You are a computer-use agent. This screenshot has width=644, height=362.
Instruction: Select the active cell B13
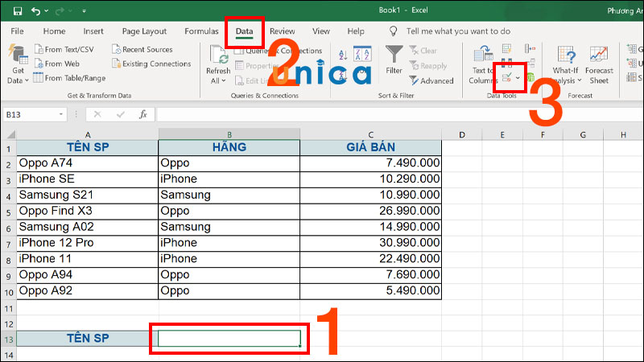229,339
